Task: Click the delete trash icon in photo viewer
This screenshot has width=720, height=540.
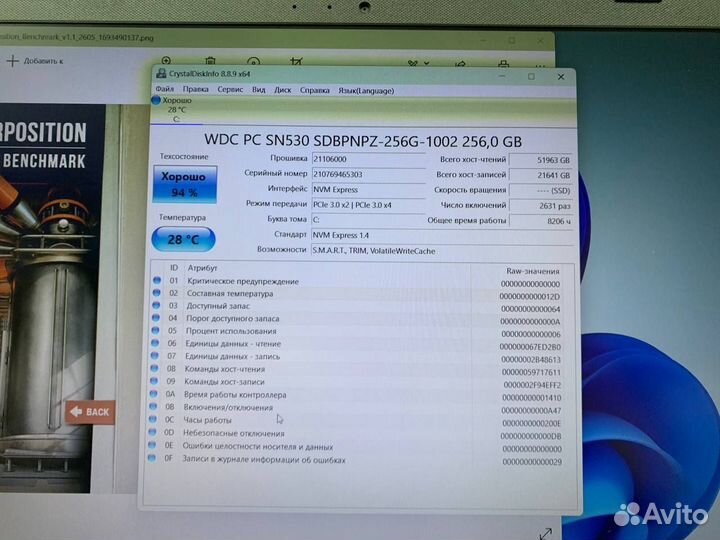Action: [210, 61]
